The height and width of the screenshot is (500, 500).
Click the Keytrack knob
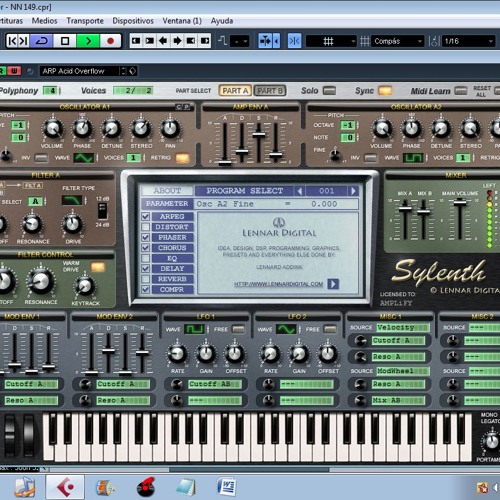tap(84, 286)
